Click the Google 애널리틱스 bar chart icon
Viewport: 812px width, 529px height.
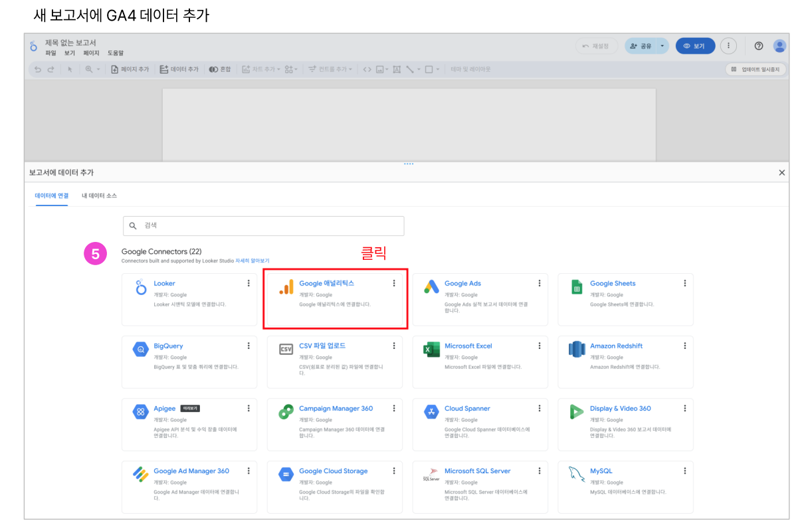[x=286, y=287]
